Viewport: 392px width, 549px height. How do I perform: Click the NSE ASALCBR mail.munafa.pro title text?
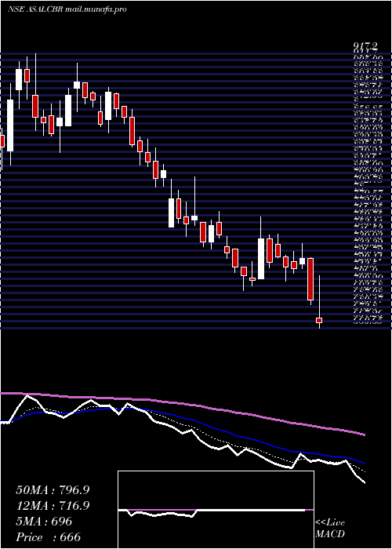[x=67, y=9]
